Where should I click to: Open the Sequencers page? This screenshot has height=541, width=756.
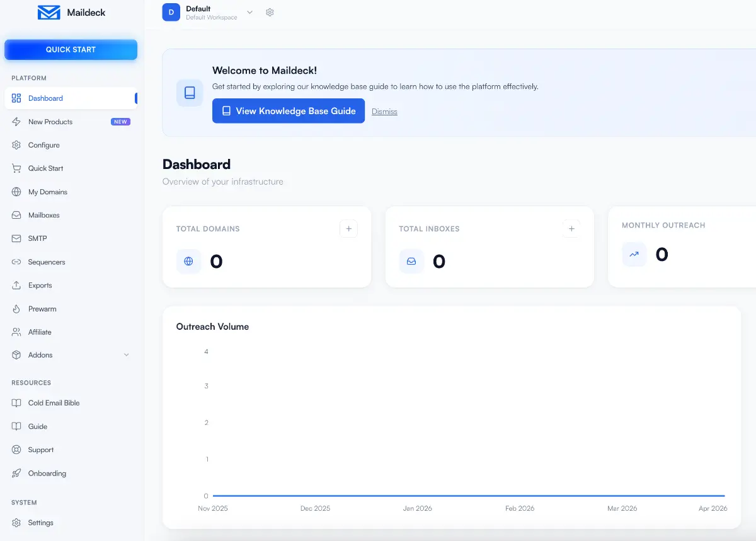coord(47,262)
